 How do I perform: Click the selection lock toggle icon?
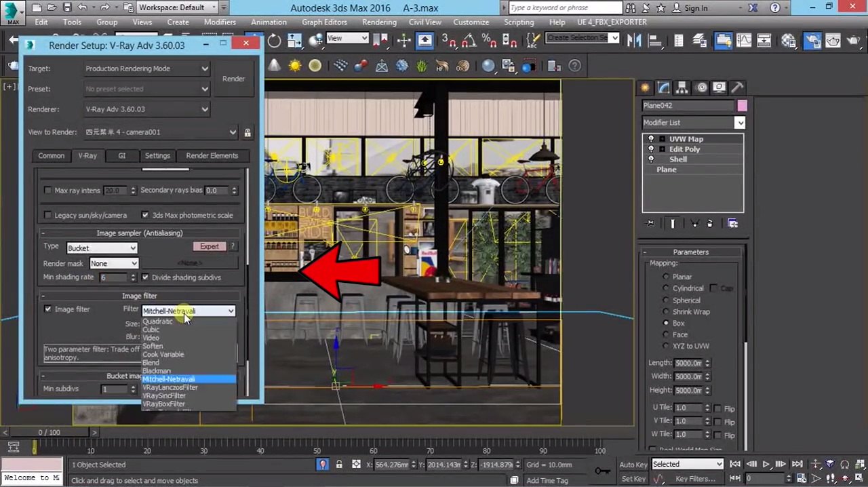340,465
